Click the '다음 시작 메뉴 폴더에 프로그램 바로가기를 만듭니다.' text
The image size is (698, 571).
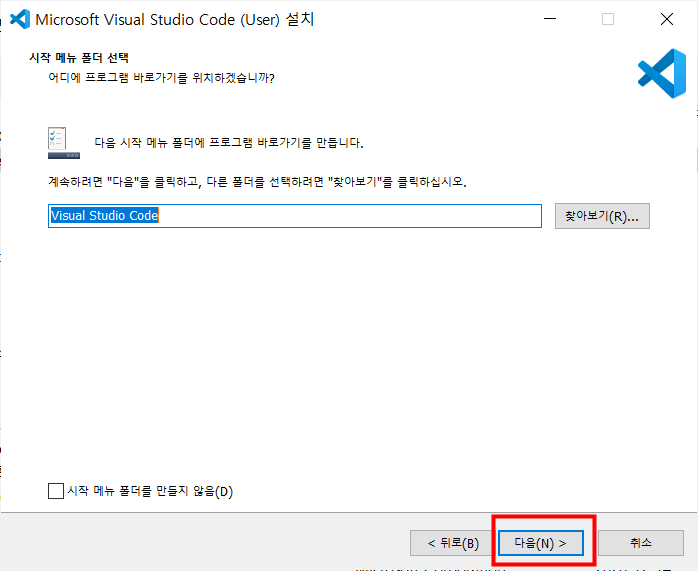pos(229,143)
